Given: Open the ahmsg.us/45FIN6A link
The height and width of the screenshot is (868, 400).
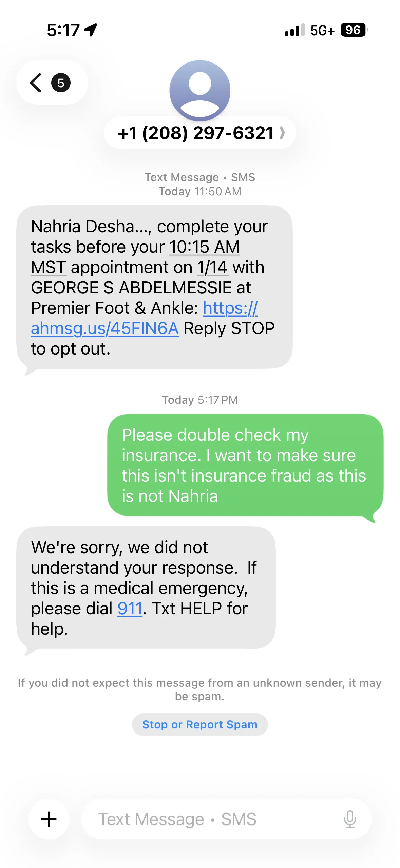Looking at the screenshot, I should tap(105, 329).
